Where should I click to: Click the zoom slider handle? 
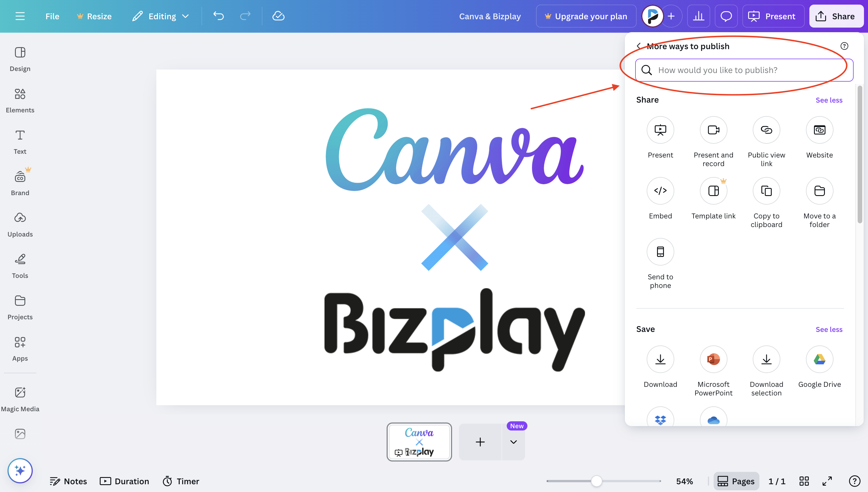(597, 481)
